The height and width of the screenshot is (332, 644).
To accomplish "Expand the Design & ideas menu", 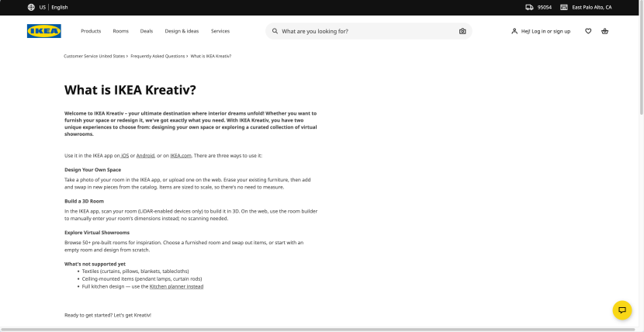I will pyautogui.click(x=182, y=31).
